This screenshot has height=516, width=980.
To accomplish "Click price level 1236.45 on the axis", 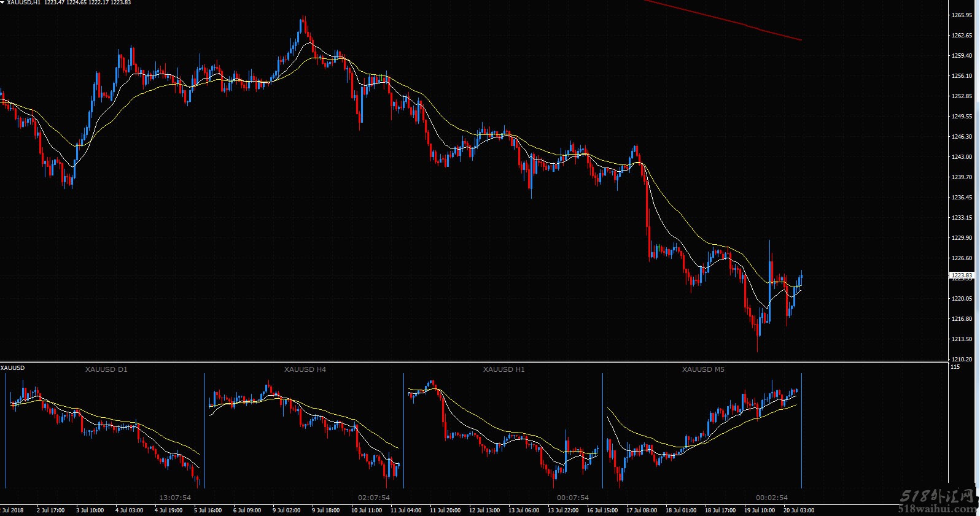I will point(962,198).
